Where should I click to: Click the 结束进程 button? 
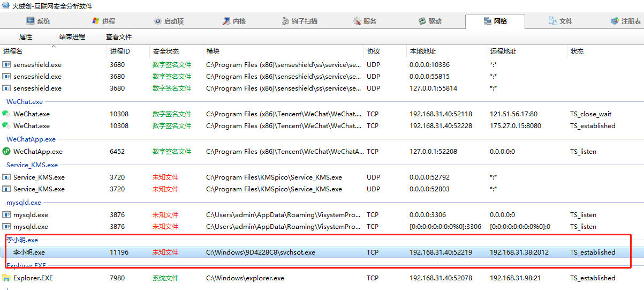(72, 37)
